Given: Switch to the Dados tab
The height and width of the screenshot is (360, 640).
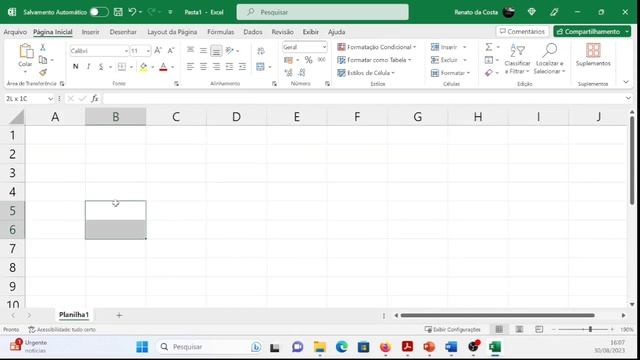Looking at the screenshot, I should [253, 32].
